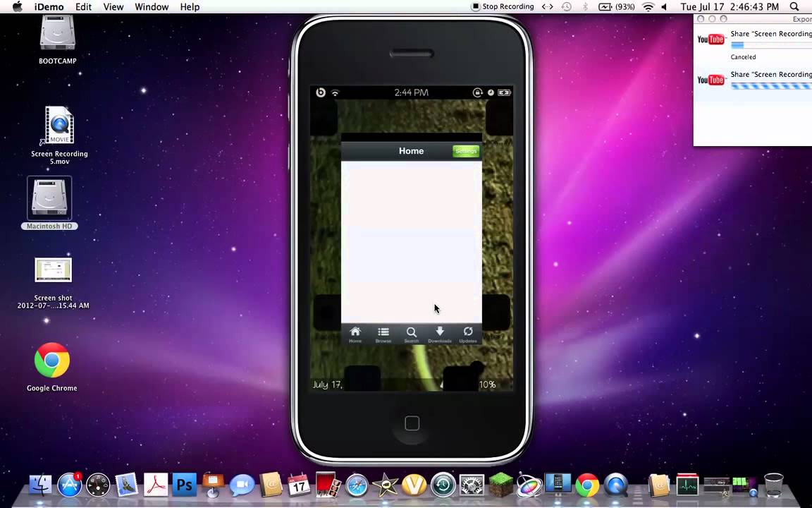Image resolution: width=812 pixels, height=508 pixels.
Task: Open the Trash in the Dock
Action: (x=774, y=485)
